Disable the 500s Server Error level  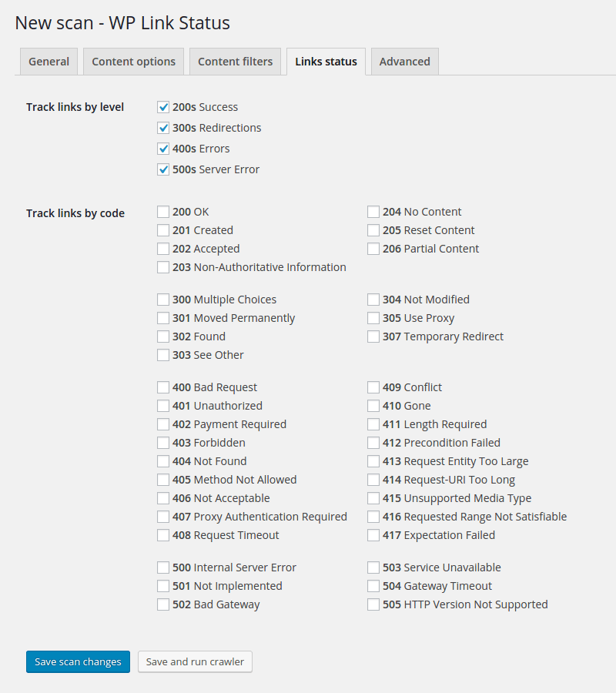point(162,169)
